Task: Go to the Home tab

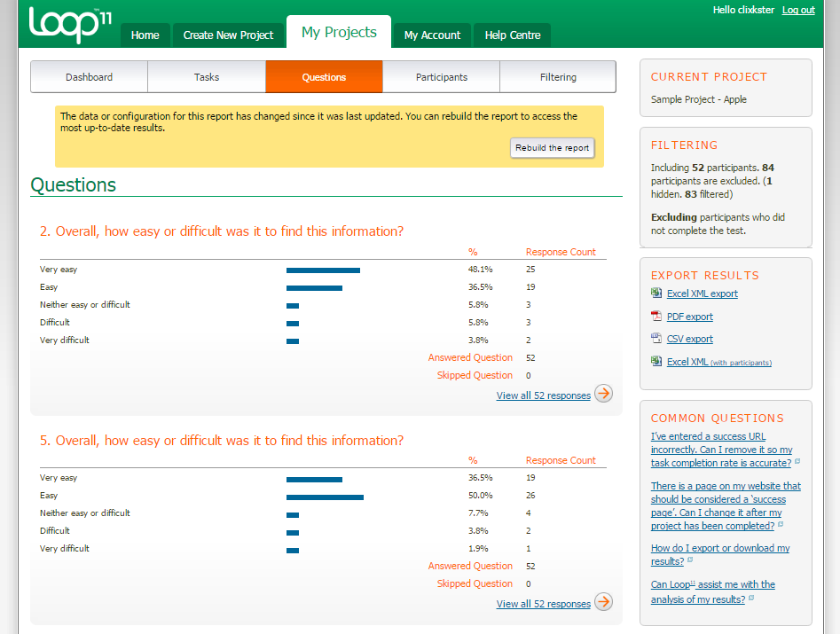Action: (145, 35)
